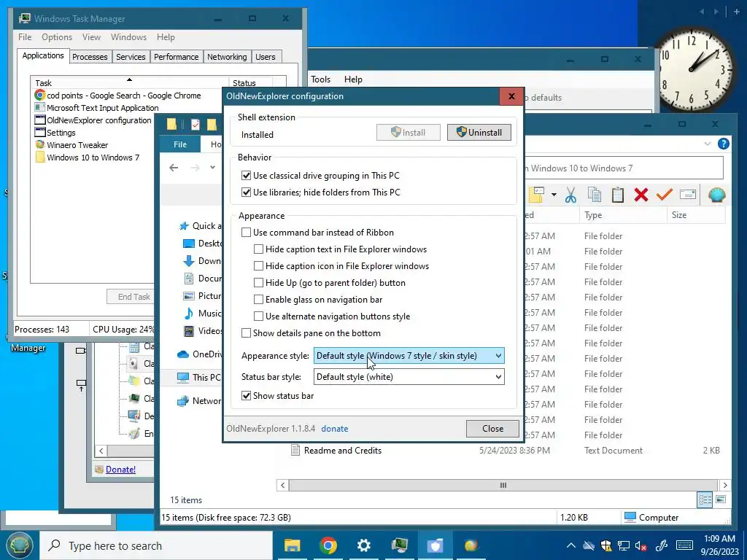Open recent locations dropdown arrow in Explorer
747x560 pixels.
click(212, 168)
